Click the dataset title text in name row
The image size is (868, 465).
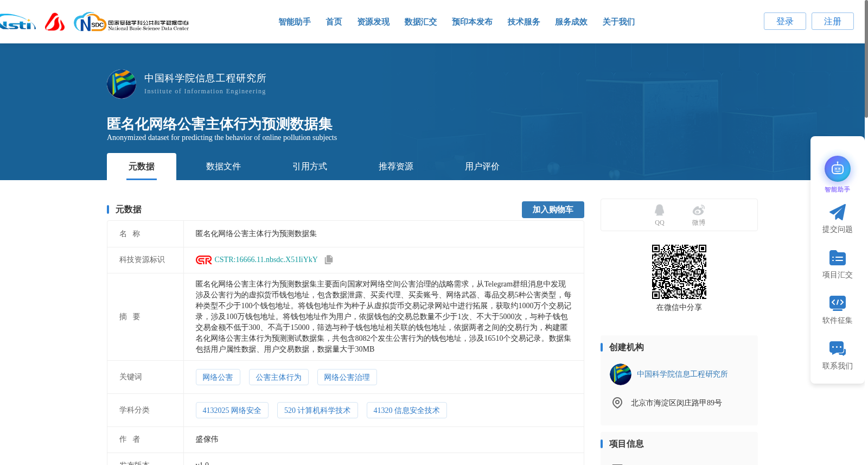[256, 234]
